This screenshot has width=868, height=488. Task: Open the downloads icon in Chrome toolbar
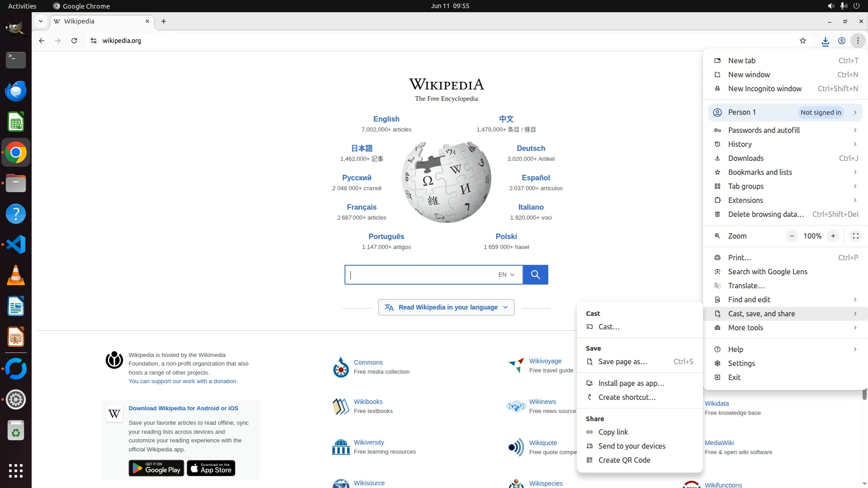[825, 41]
